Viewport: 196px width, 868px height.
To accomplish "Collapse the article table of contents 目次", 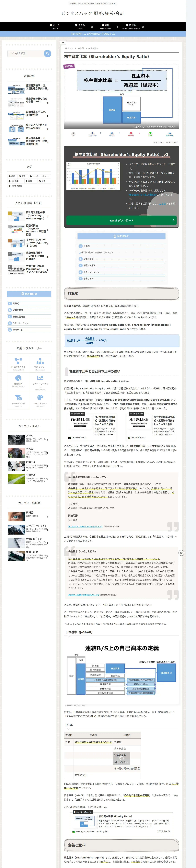I will pos(121,236).
